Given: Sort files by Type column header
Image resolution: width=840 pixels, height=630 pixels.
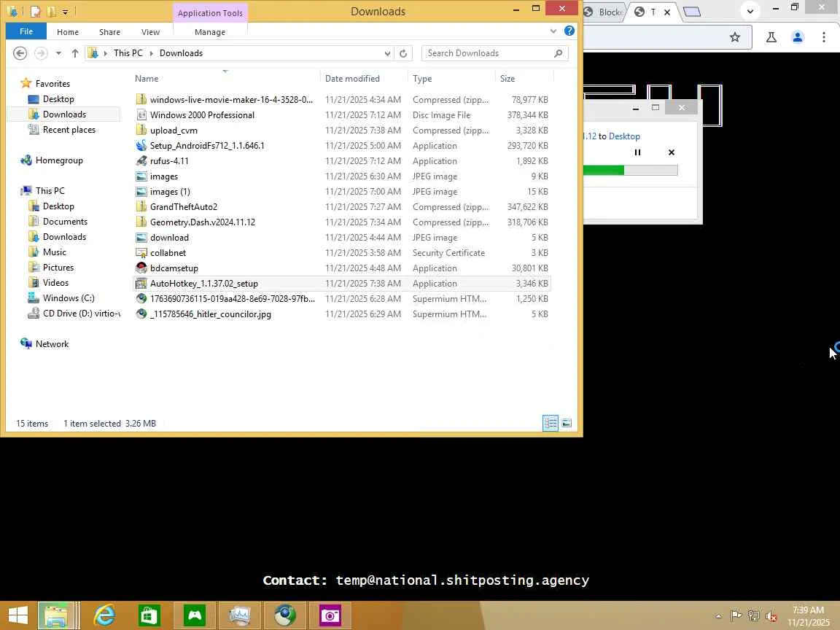Looking at the screenshot, I should [422, 79].
